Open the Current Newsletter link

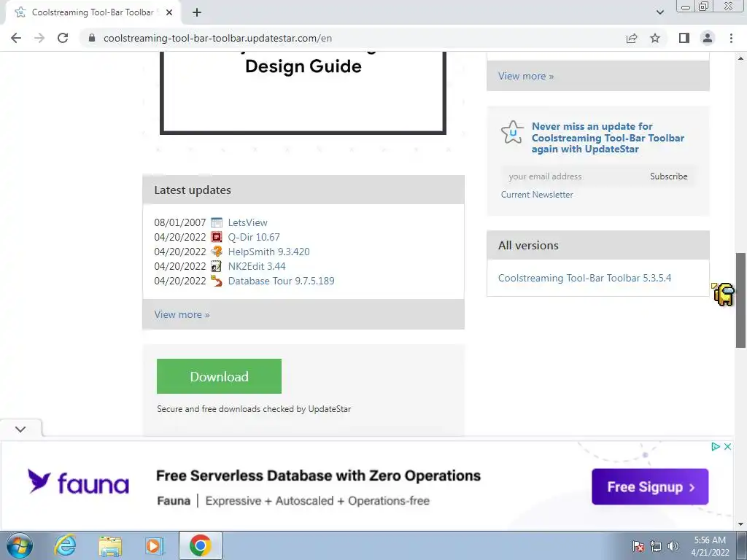click(537, 194)
